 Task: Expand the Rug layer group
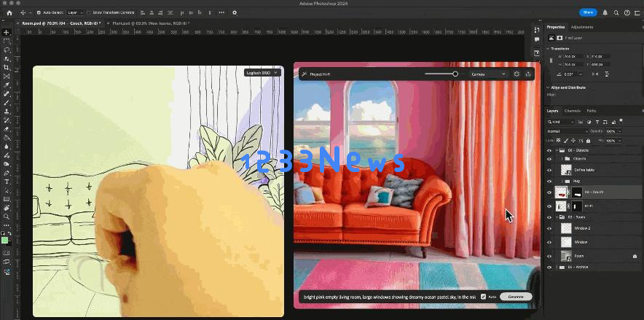tap(562, 181)
